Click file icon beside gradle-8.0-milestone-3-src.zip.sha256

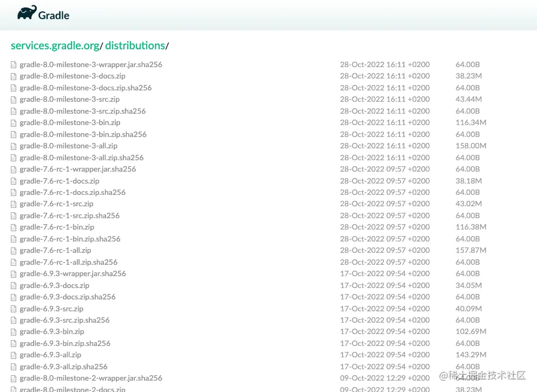click(x=14, y=112)
